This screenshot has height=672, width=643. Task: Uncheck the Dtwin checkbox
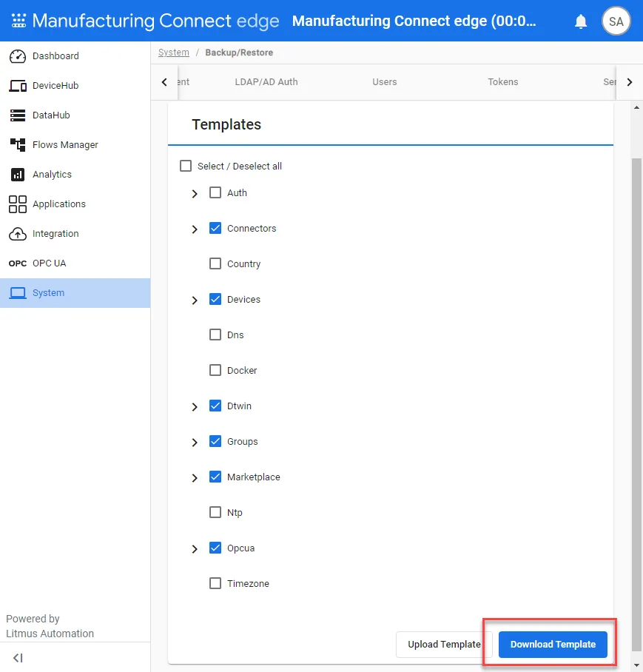pos(215,406)
